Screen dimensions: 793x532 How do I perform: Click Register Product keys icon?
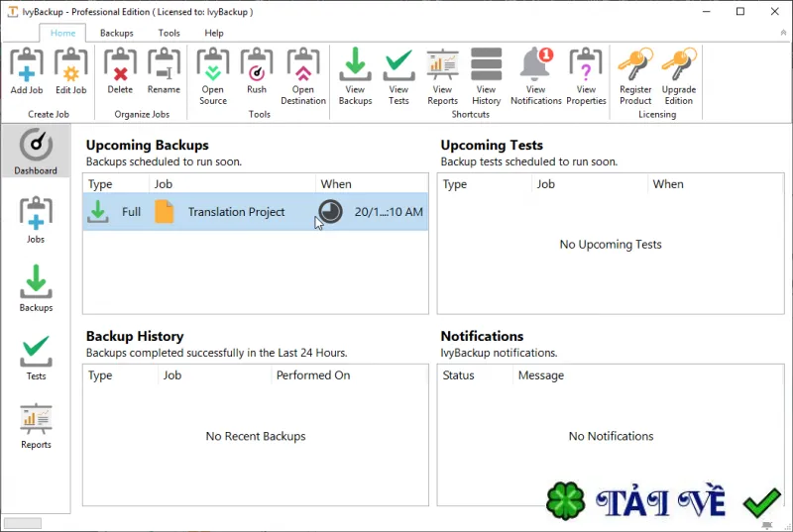pyautogui.click(x=635, y=64)
